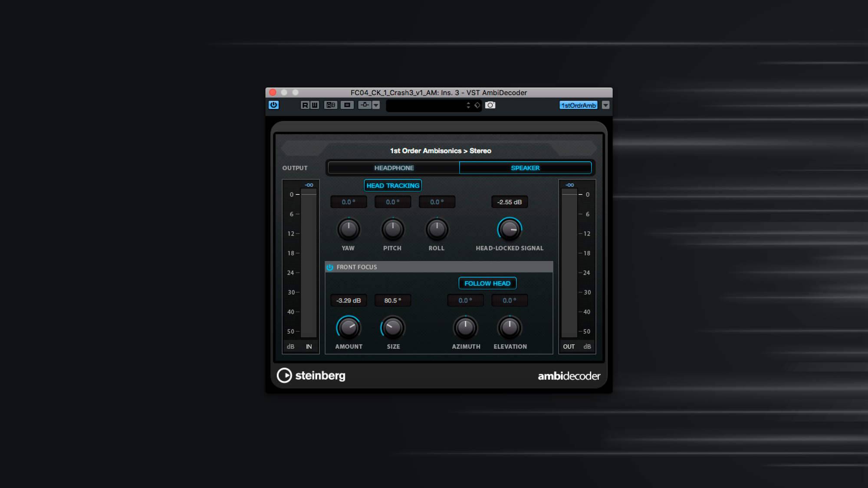Screen dimensions: 868x488
Task: Click the ambidecoder logo text
Action: click(569, 376)
